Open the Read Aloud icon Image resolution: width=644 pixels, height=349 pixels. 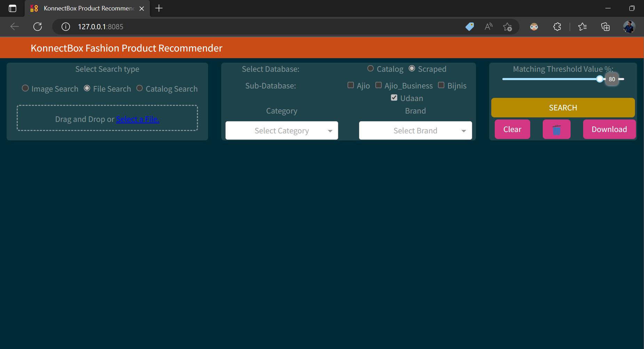point(488,27)
